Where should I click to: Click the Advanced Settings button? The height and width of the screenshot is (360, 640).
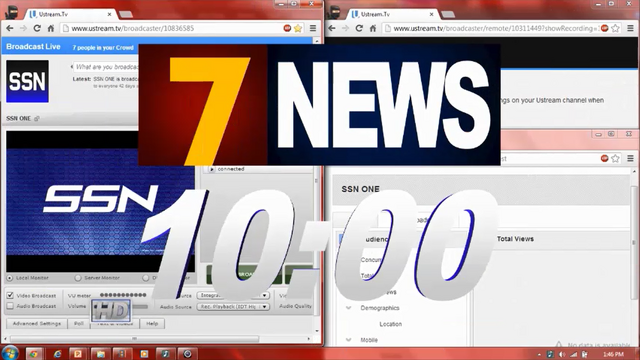(37, 324)
